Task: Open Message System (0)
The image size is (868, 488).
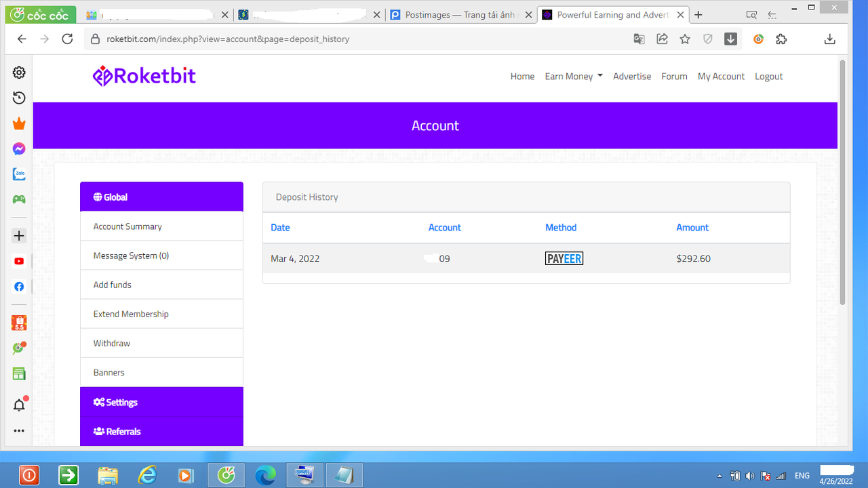Action: (x=161, y=256)
